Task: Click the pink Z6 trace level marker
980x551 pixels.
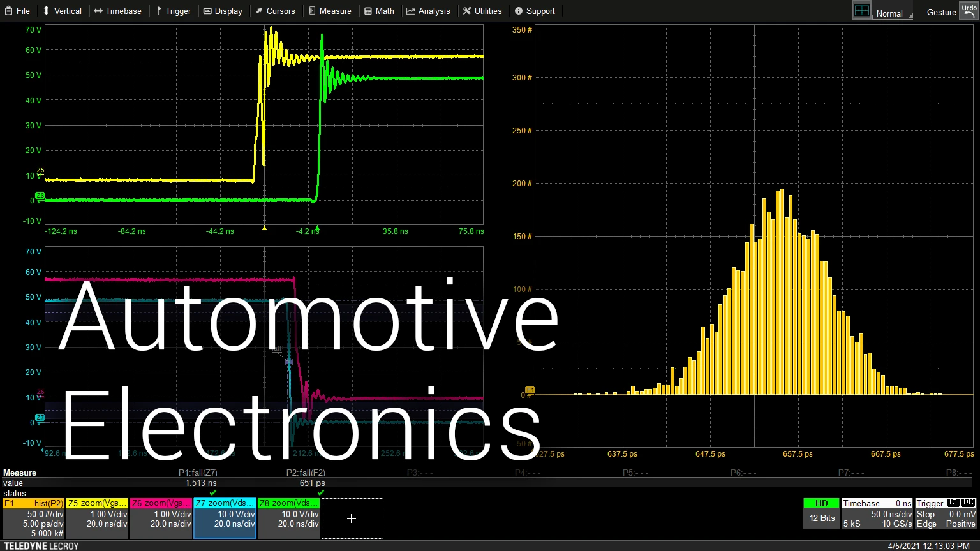Action: (x=40, y=393)
